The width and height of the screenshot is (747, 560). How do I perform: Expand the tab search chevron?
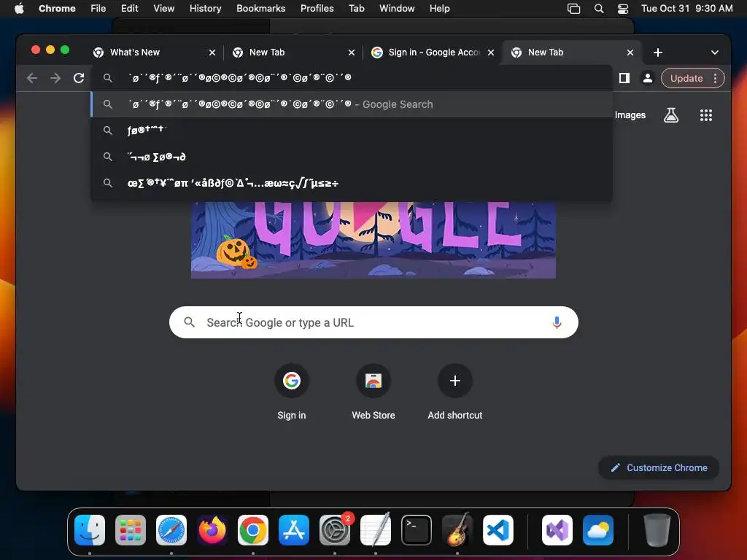(715, 52)
